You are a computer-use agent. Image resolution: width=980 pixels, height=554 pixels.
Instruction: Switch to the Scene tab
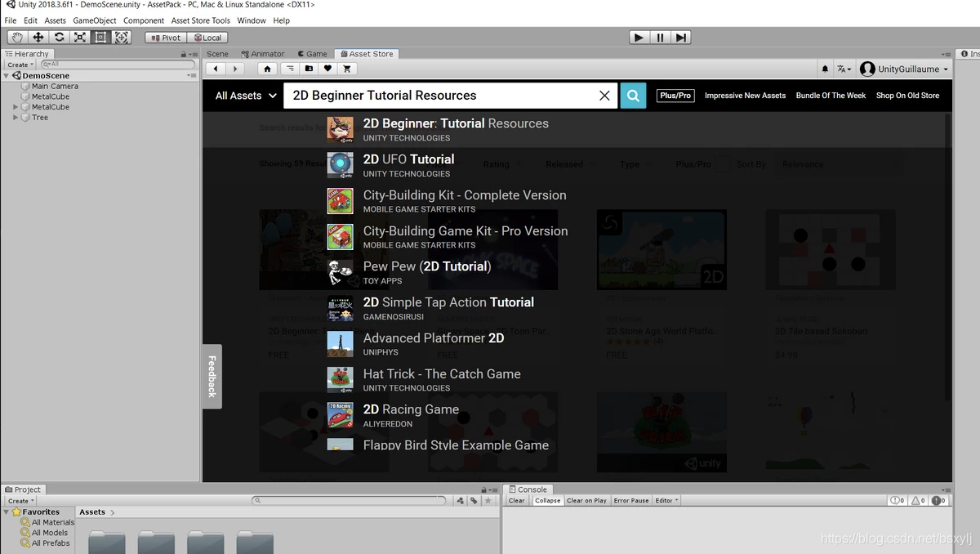(218, 54)
